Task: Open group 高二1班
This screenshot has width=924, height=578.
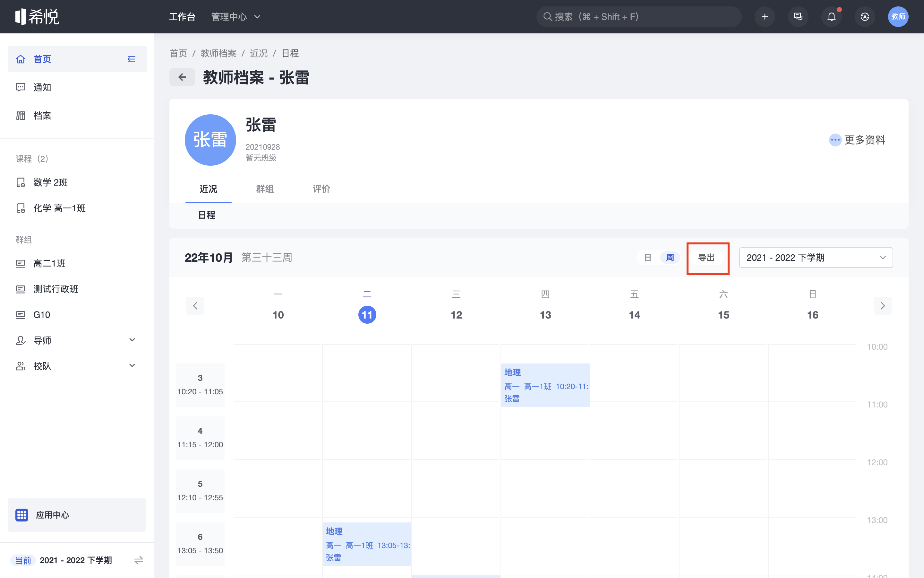Action: tap(77, 263)
